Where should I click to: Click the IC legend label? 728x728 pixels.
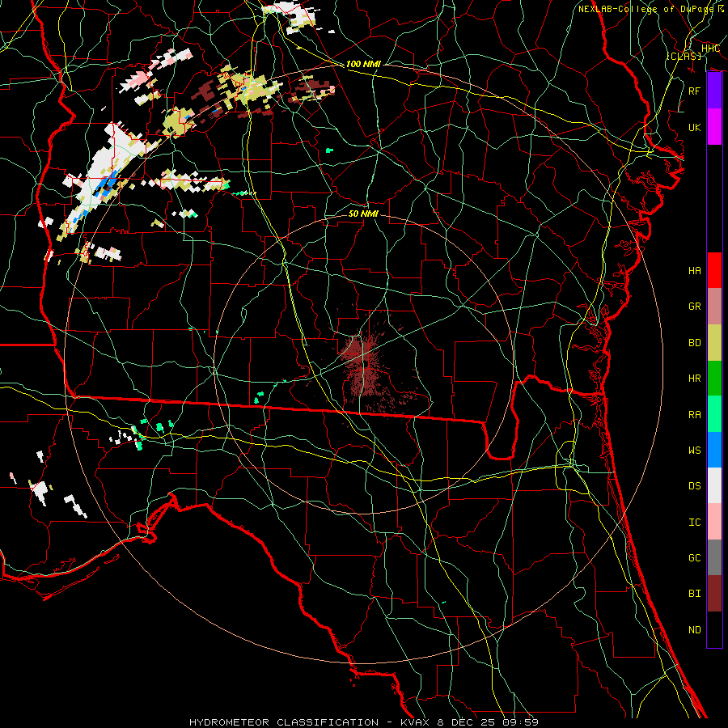coord(695,523)
